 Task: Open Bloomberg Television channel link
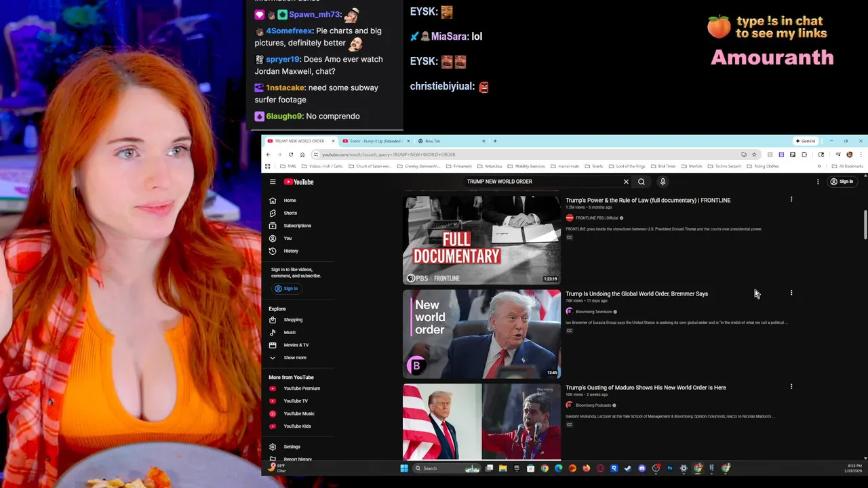click(593, 312)
